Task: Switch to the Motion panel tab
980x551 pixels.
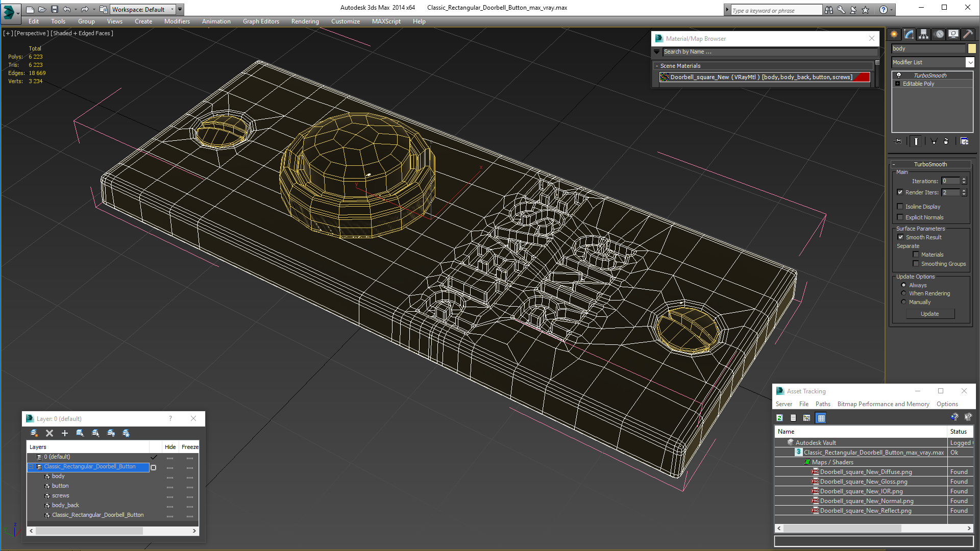Action: (939, 34)
